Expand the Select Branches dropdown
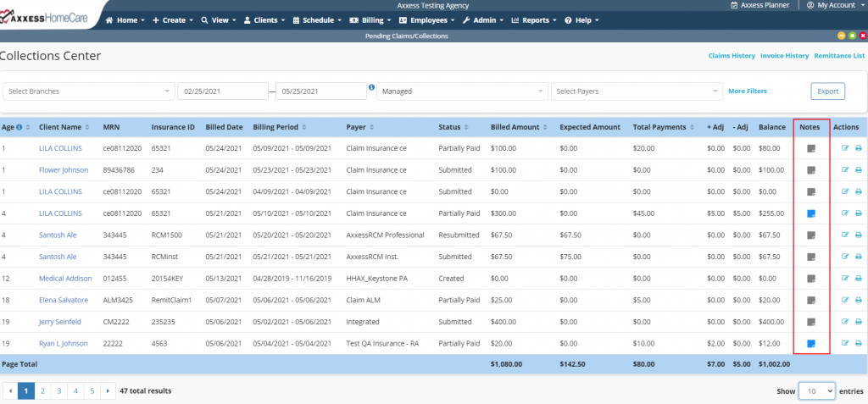The height and width of the screenshot is (404, 868). 88,91
